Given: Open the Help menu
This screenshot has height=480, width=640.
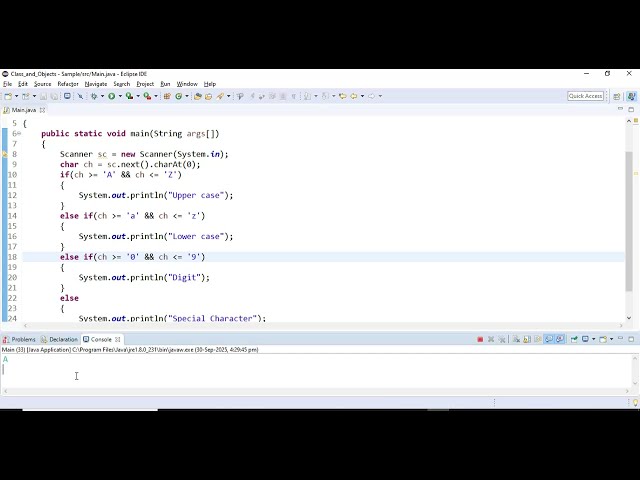Looking at the screenshot, I should pyautogui.click(x=210, y=84).
